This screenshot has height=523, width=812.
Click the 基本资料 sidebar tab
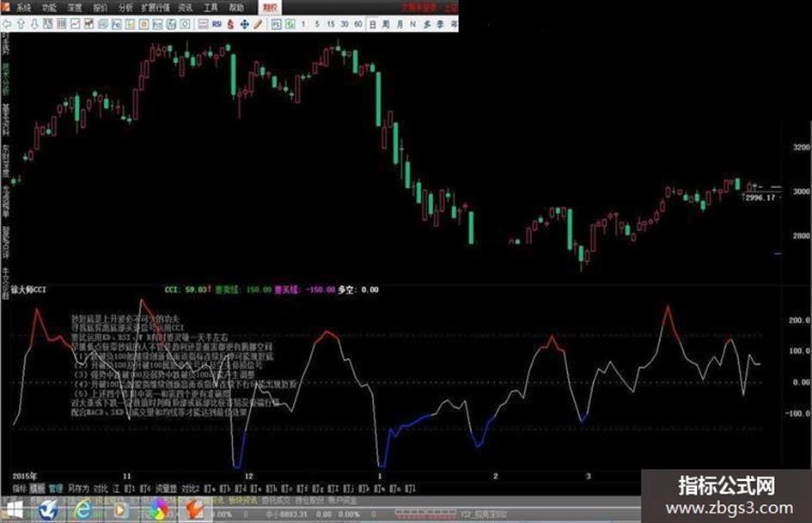pos(6,119)
